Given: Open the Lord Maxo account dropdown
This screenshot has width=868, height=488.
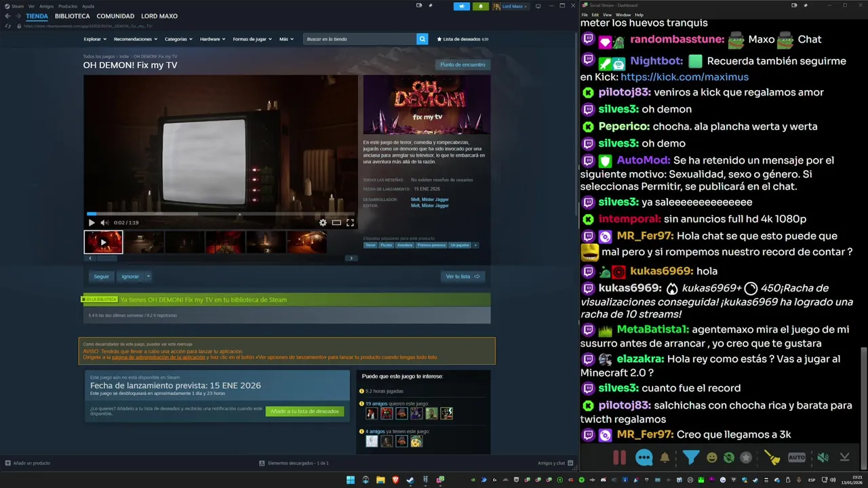Looking at the screenshot, I should 511,6.
